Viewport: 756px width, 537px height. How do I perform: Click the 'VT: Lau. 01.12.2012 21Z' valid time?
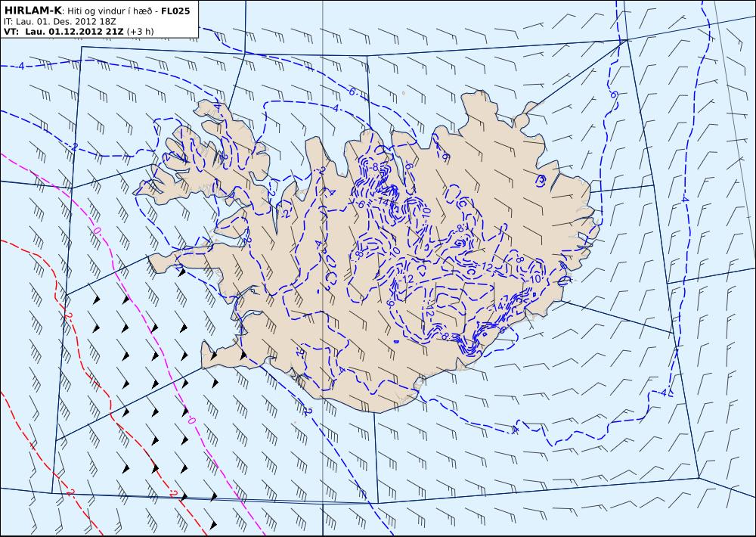[x=64, y=32]
